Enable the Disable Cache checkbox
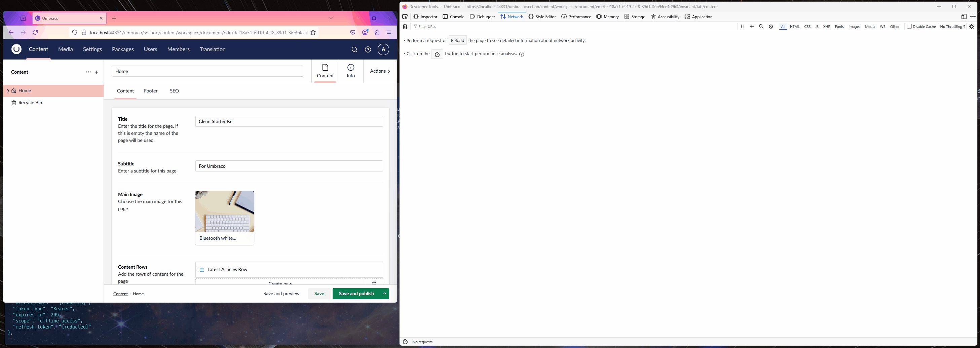This screenshot has width=980, height=348. click(x=909, y=26)
